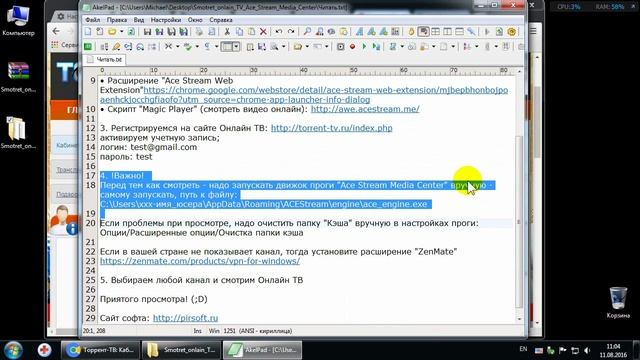Open the chrome.google.com webstore link
Screen dimensions: 640x360
pos(304,95)
